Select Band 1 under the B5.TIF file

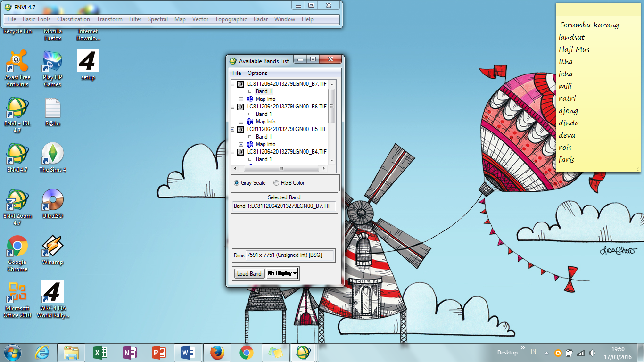tap(264, 137)
